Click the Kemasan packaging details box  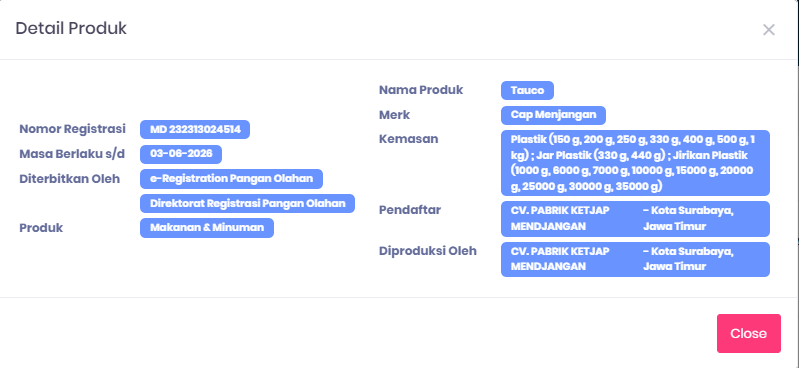(635, 163)
